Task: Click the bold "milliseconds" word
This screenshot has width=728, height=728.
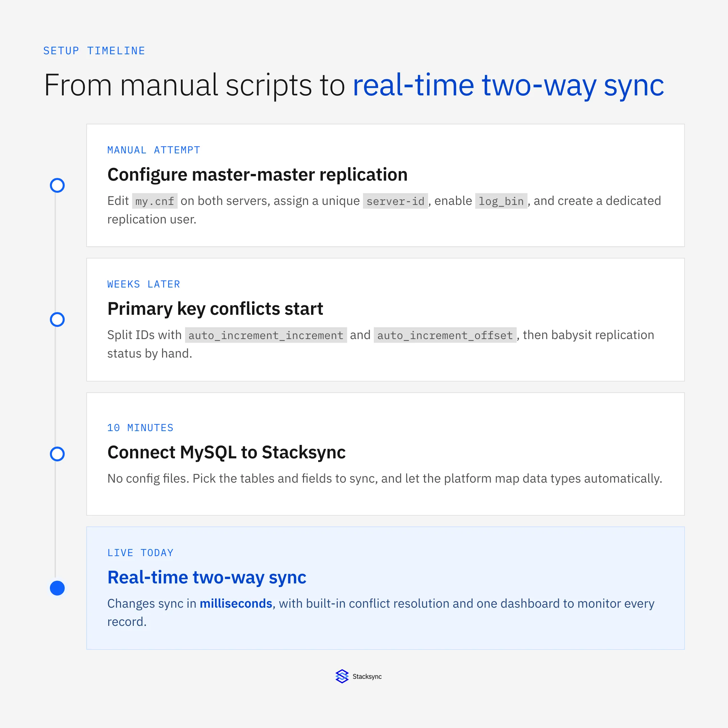Action: click(236, 604)
